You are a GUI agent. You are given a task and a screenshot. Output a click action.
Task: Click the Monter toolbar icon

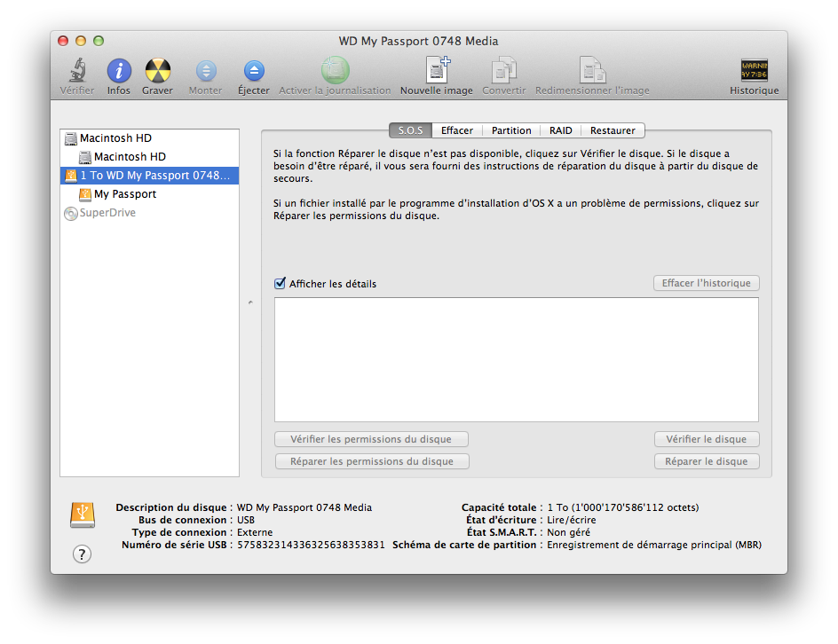[x=205, y=72]
